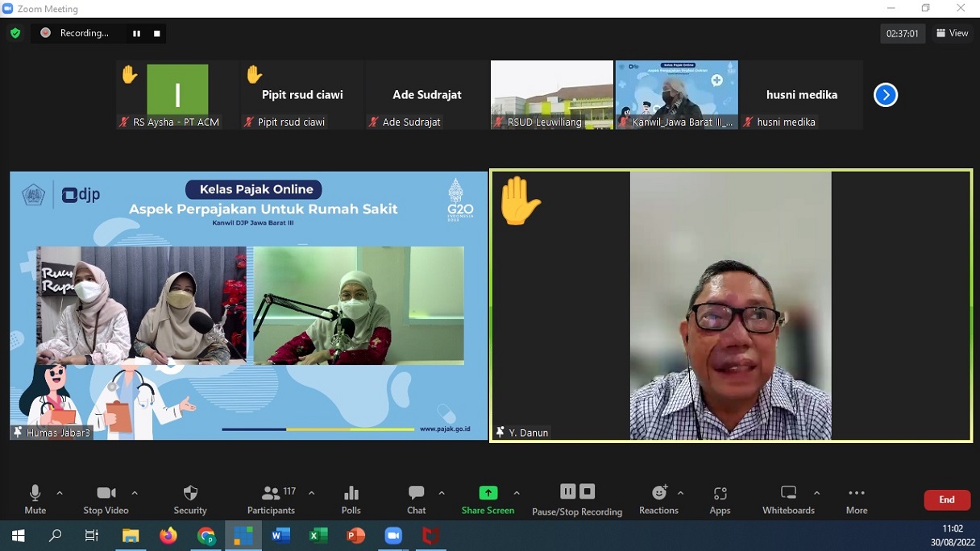
Task: Stop recording using top square button
Action: click(x=157, y=33)
